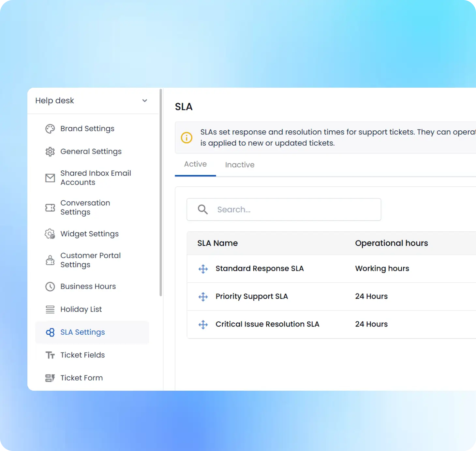
Task: Click the SLA Name column header
Action: click(217, 243)
